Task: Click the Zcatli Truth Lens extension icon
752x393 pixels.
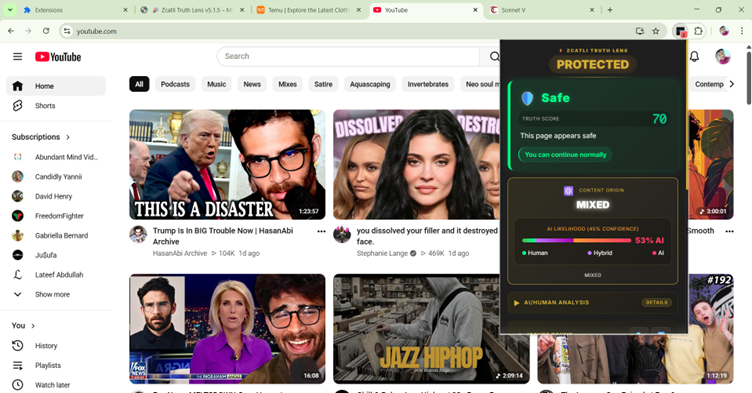Action: (x=681, y=32)
